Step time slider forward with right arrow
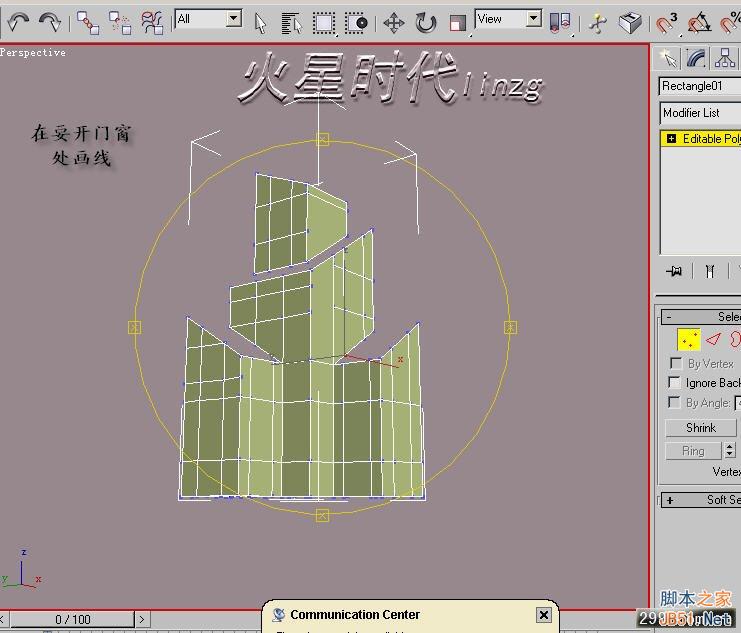 [x=142, y=619]
